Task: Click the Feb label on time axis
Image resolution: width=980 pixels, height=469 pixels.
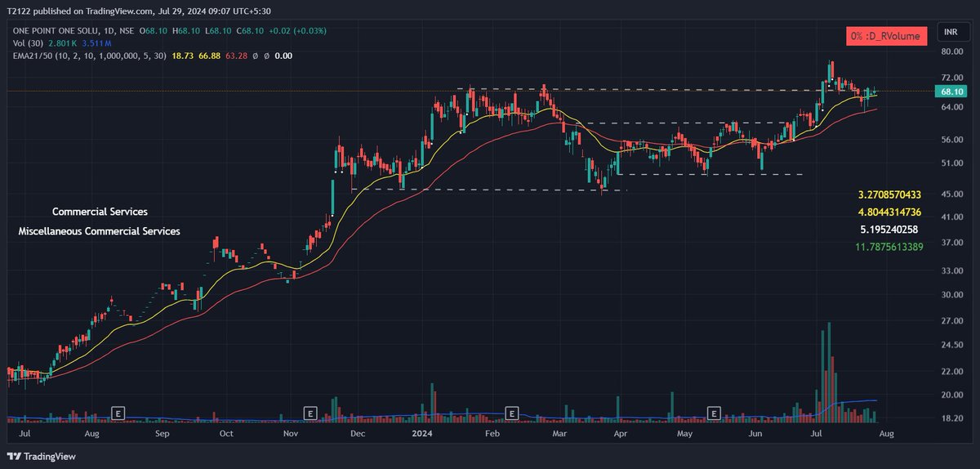Action: point(492,435)
